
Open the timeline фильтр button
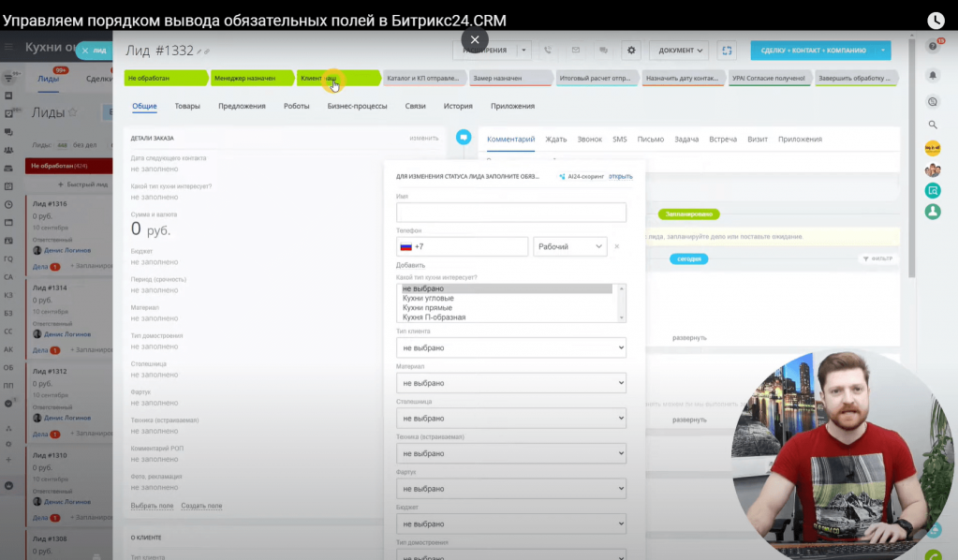click(878, 259)
